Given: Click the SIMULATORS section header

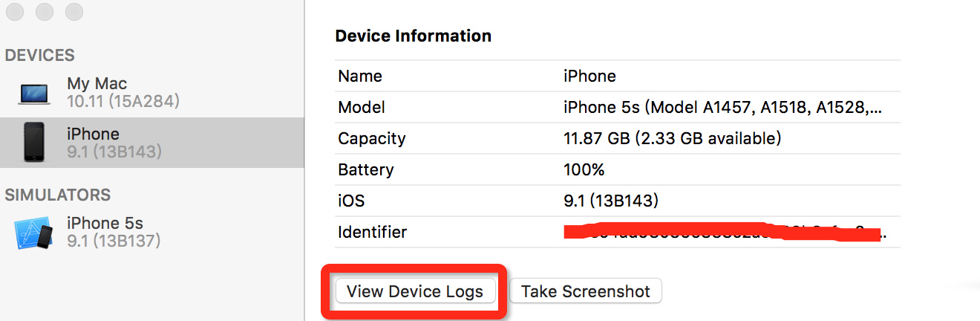Looking at the screenshot, I should coord(58,195).
